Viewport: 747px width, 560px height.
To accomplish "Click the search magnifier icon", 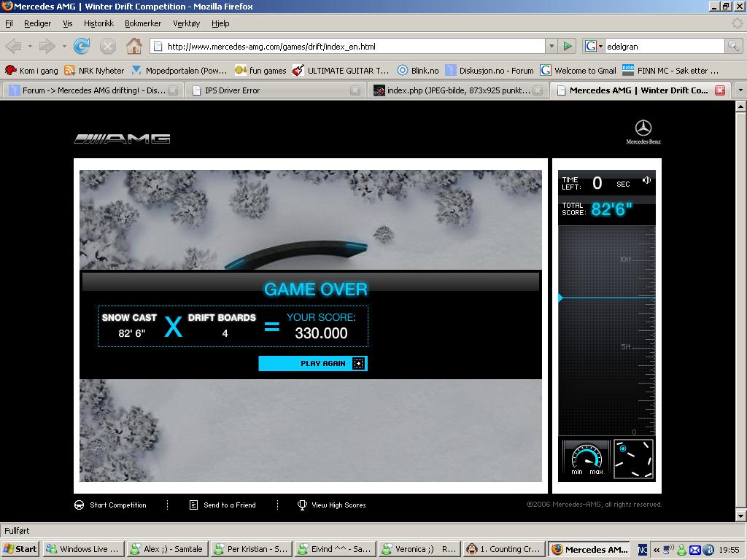I will (x=733, y=46).
